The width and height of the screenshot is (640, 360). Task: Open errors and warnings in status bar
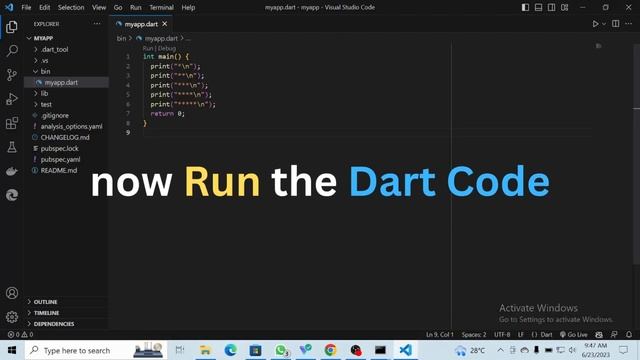point(20,334)
